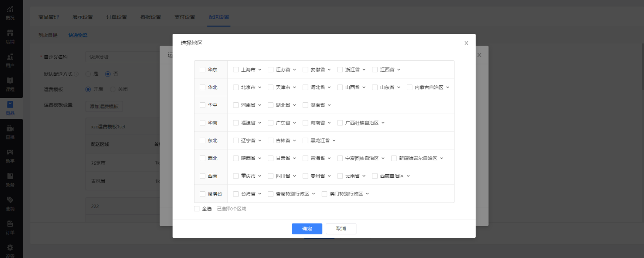Open the 店铺 store sidebar icon
The image size is (644, 258).
point(10,33)
